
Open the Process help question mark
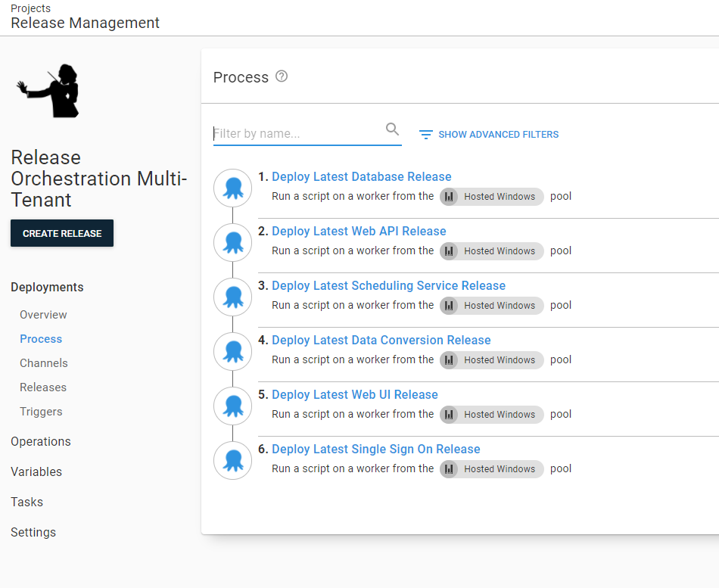pyautogui.click(x=282, y=76)
